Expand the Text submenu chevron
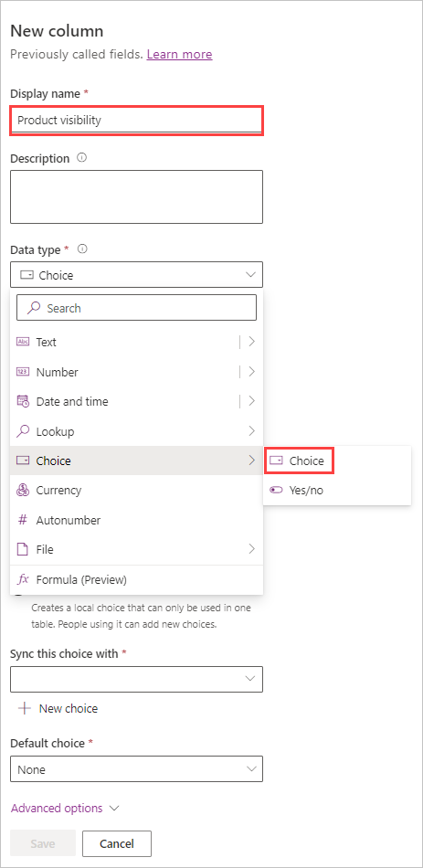 (x=252, y=342)
